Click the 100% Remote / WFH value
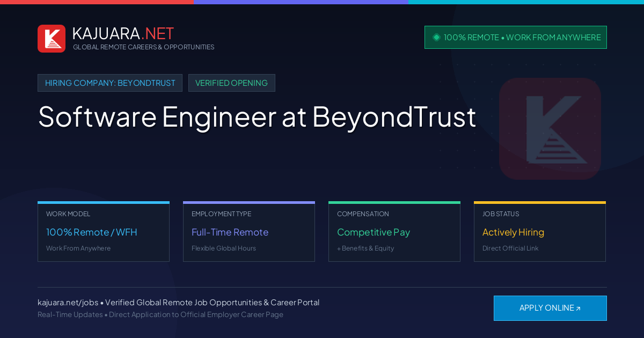The width and height of the screenshot is (644, 338). [x=92, y=232]
